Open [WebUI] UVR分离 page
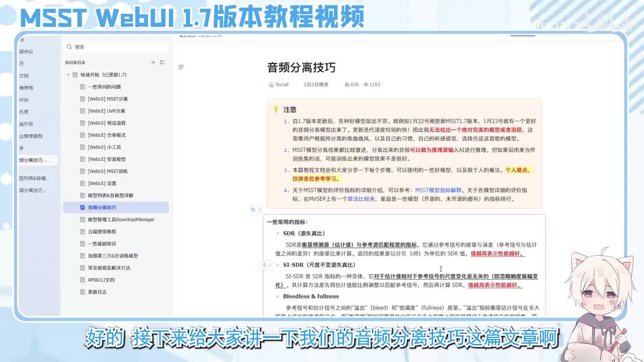Viewport: 644px width, 362px height. point(106,111)
